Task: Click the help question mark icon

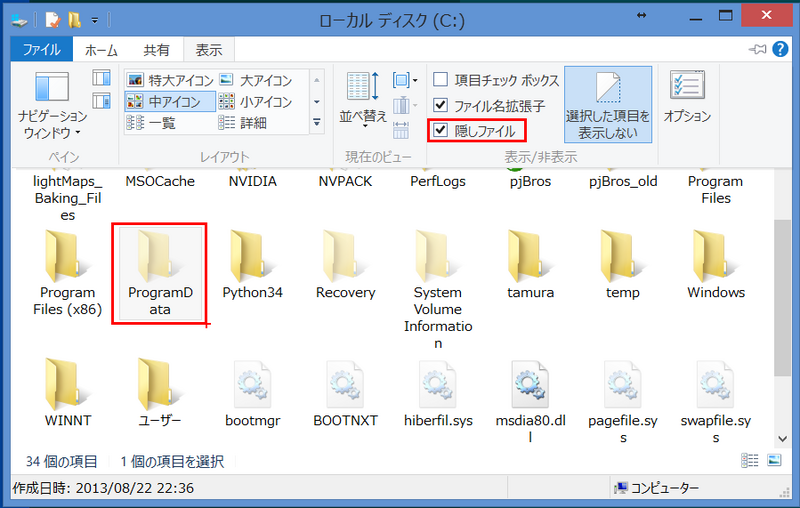Action: click(780, 49)
